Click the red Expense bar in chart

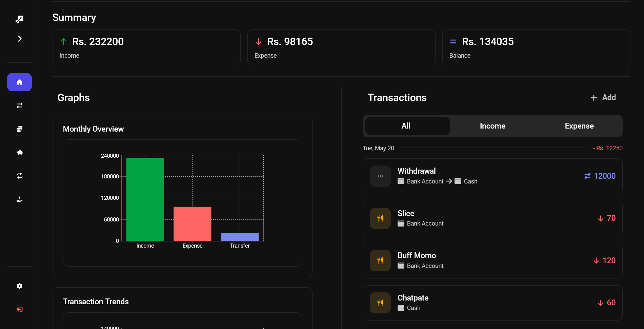(193, 224)
